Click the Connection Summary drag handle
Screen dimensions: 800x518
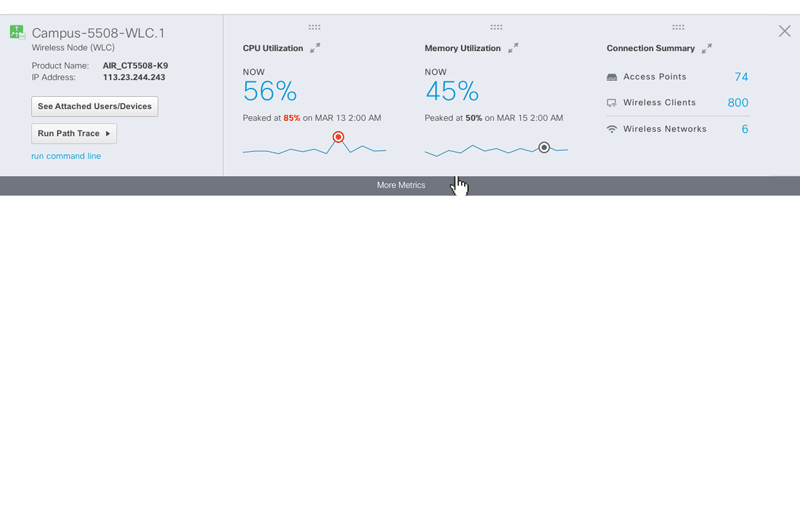678,27
